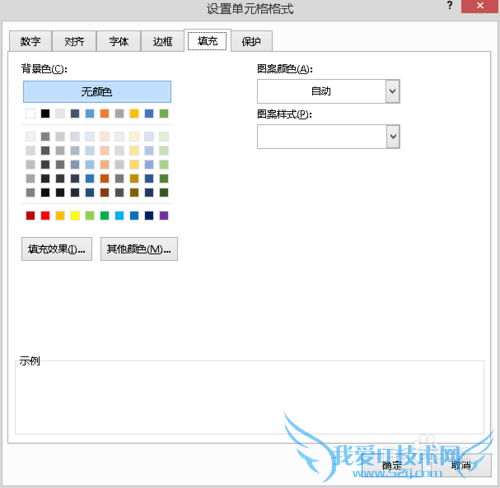
Task: Choose light green standard color swatch
Action: (90, 216)
